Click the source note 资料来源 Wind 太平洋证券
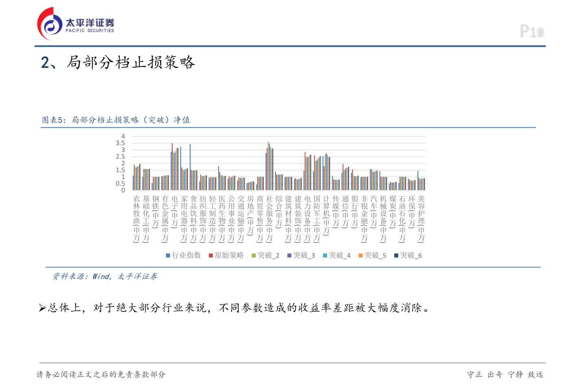 [x=105, y=277]
